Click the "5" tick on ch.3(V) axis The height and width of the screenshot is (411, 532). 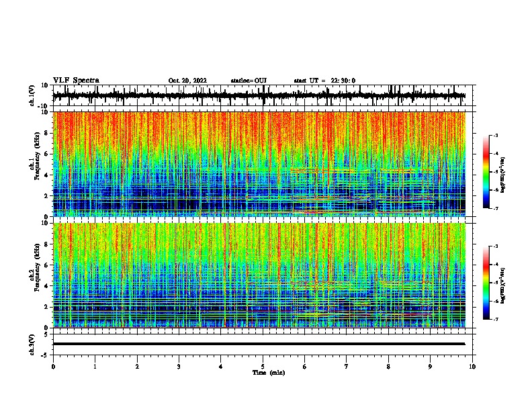[x=46, y=334]
